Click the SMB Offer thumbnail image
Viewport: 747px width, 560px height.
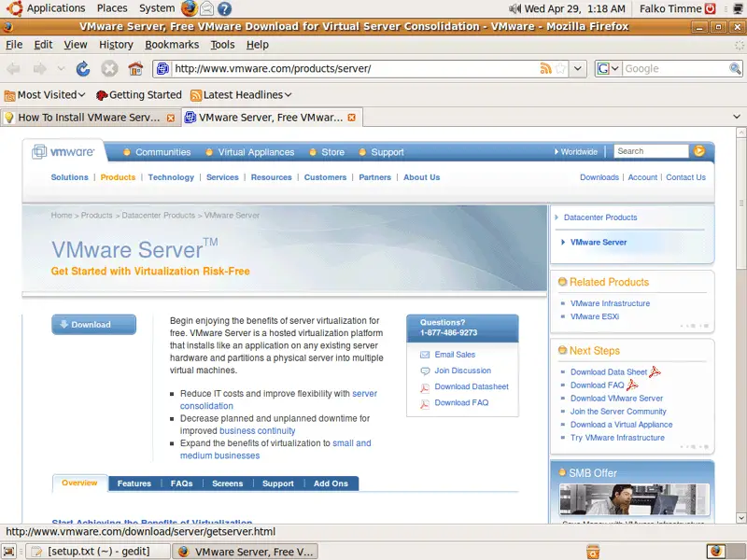tap(634, 499)
